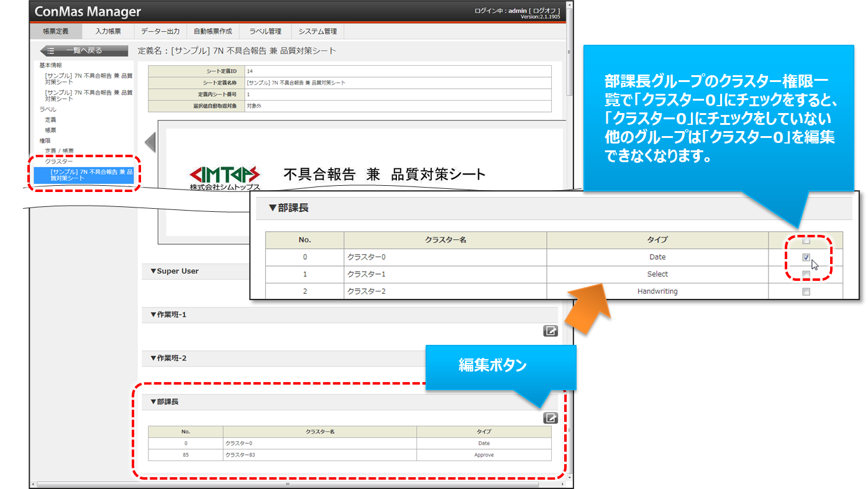This screenshot has height=489, width=868.
Task: Collapse the ▼Super User section
Action: (175, 272)
